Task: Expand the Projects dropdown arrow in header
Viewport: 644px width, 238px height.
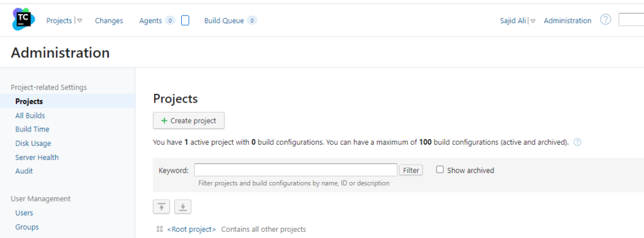Action: 80,21
